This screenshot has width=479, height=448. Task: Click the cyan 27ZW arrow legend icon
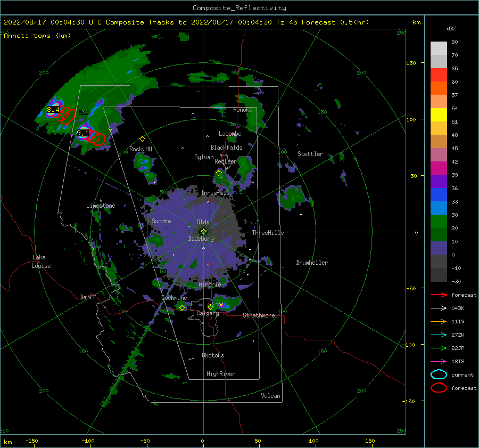coord(439,335)
